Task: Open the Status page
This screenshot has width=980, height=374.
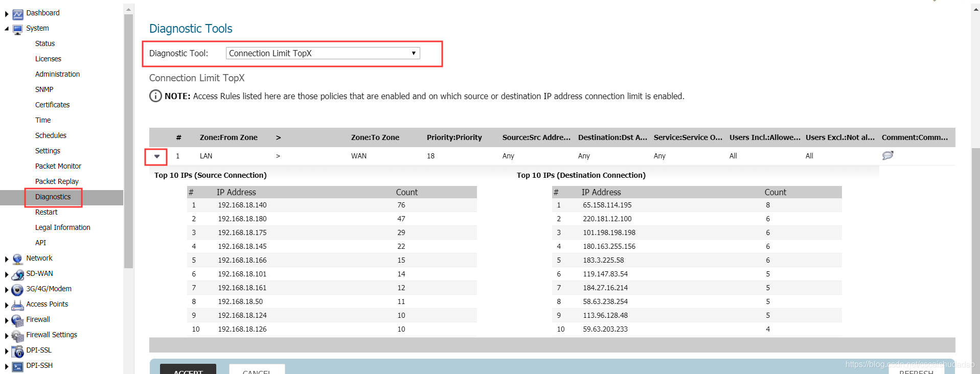Action: click(x=45, y=43)
